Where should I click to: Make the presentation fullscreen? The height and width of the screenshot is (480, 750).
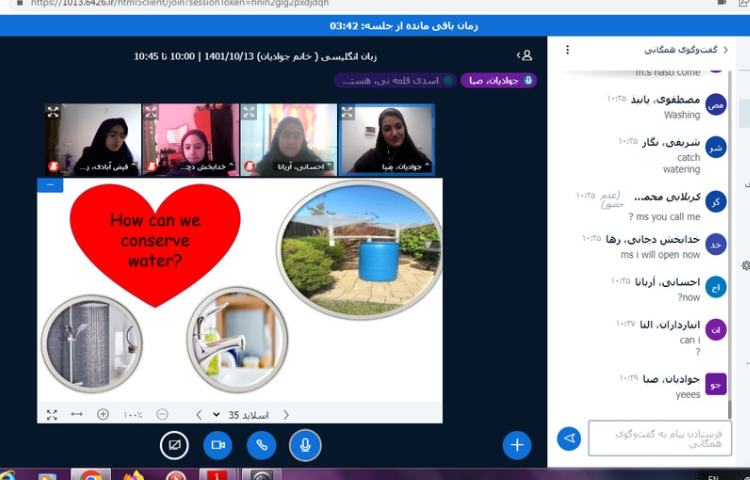52,415
